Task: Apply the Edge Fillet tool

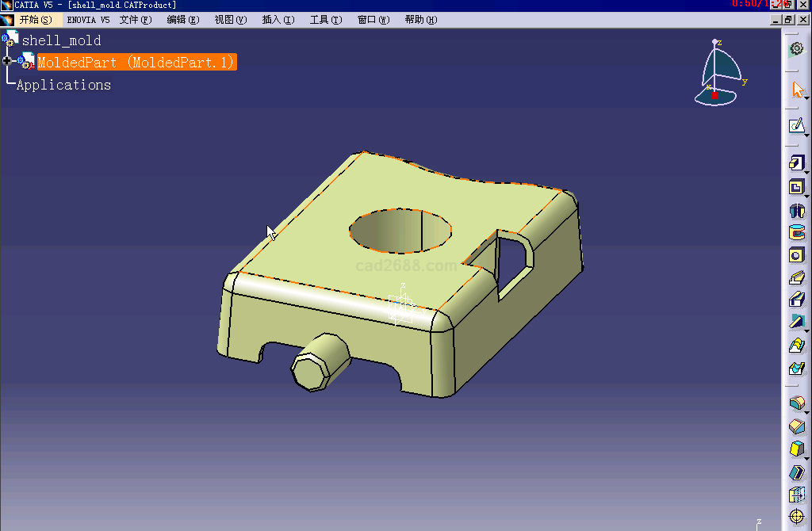Action: click(x=796, y=403)
